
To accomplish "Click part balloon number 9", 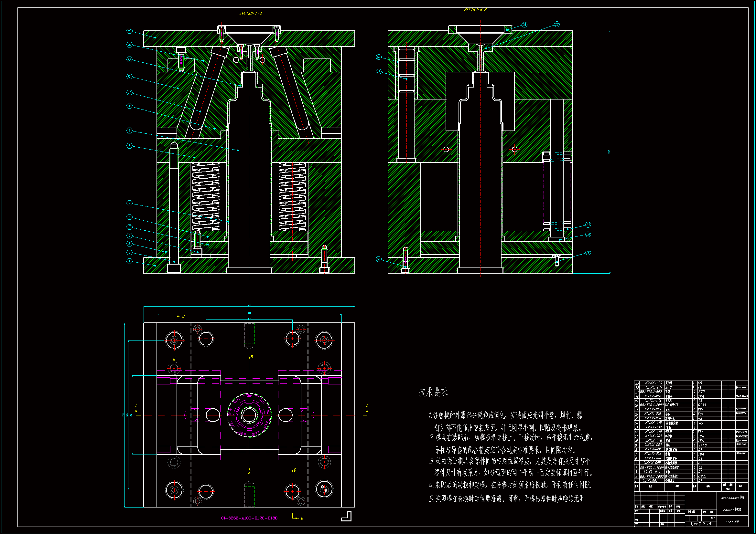I will coord(129,131).
